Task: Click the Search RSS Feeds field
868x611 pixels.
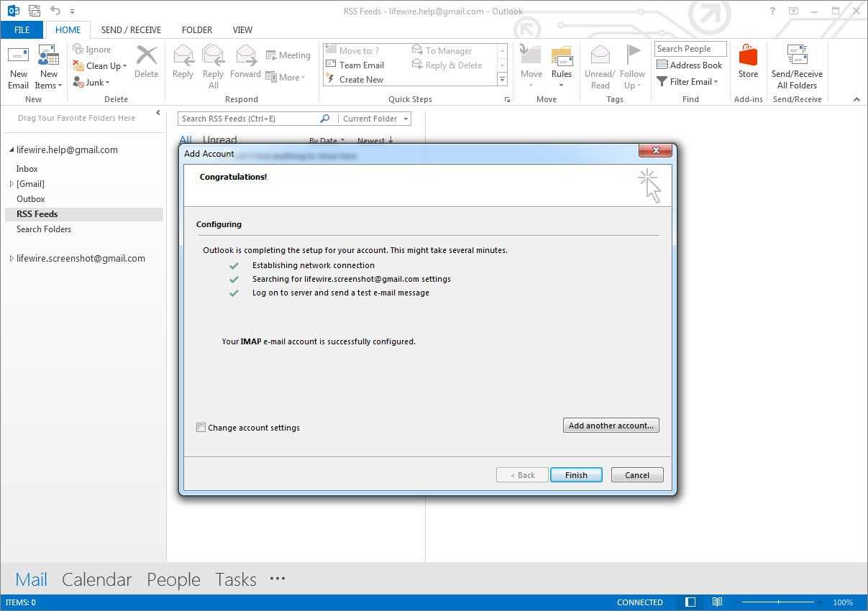Action: tap(248, 119)
